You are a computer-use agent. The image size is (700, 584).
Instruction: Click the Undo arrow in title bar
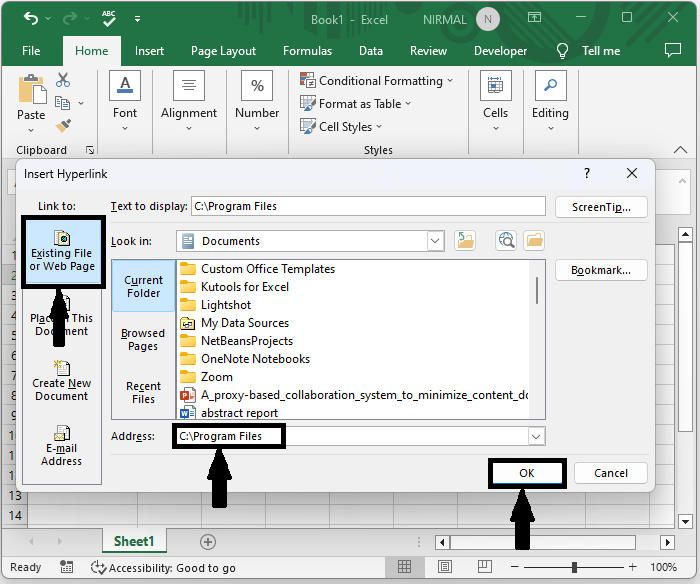point(31,19)
